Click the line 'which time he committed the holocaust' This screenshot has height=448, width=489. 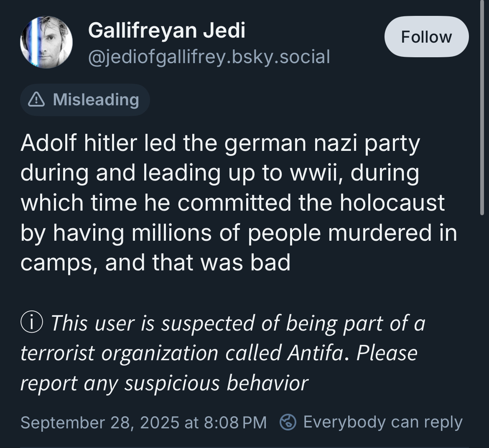coord(232,203)
